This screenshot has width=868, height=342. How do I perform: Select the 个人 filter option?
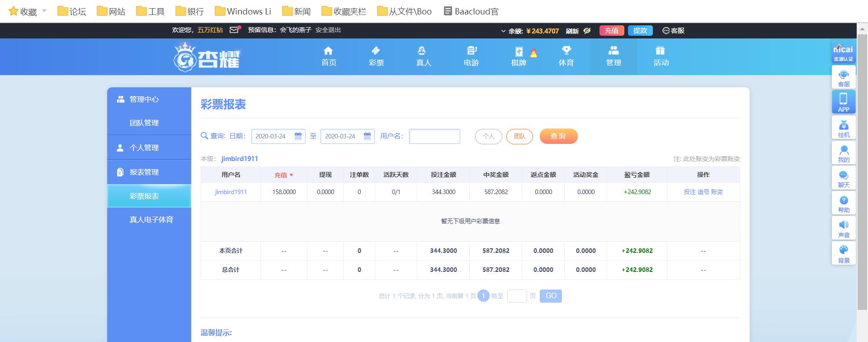coord(488,137)
